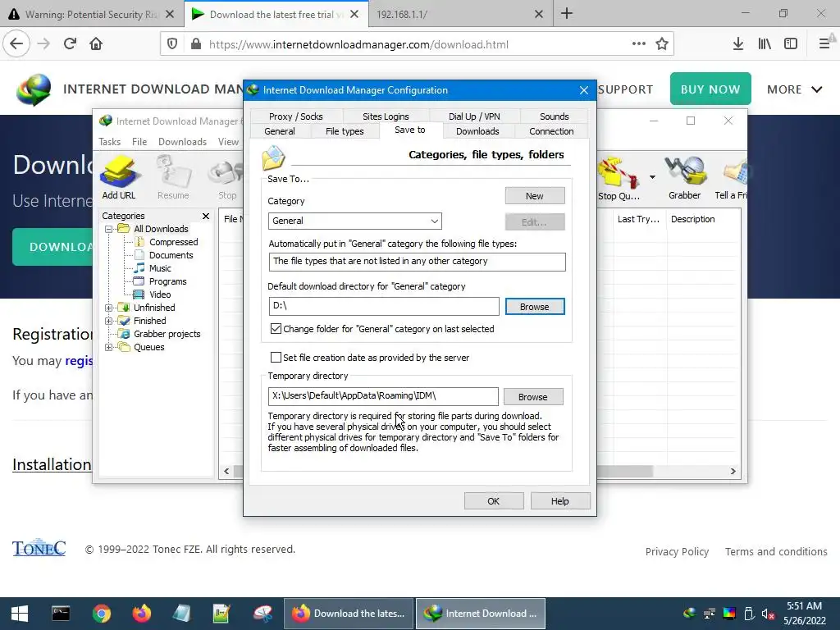Click the Resume toolbar icon in IDM
Screen dimensions: 840x630
pos(173,178)
